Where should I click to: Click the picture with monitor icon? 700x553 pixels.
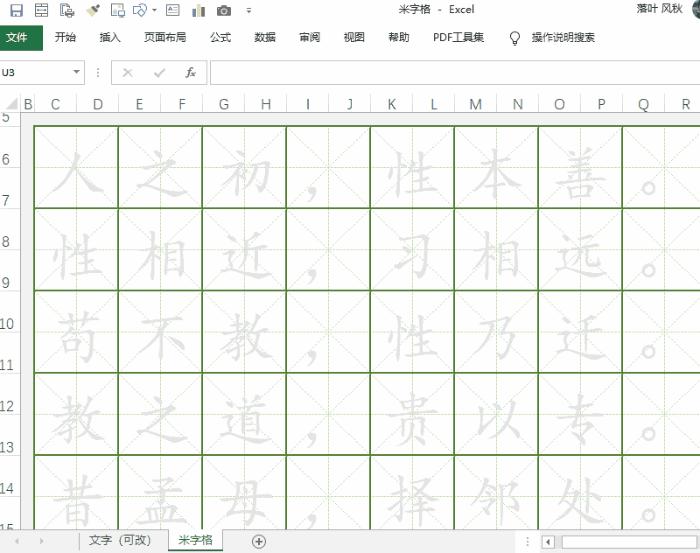click(x=118, y=10)
